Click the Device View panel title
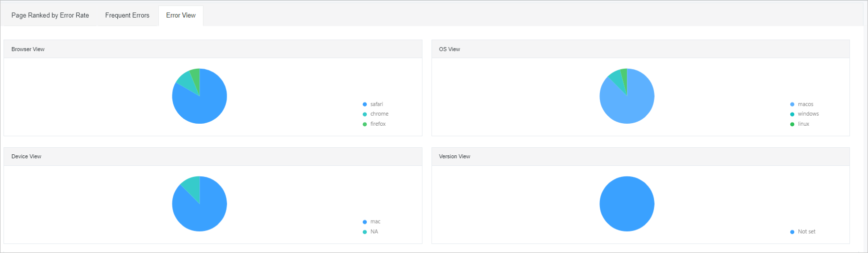This screenshot has height=253, width=868. coord(27,156)
